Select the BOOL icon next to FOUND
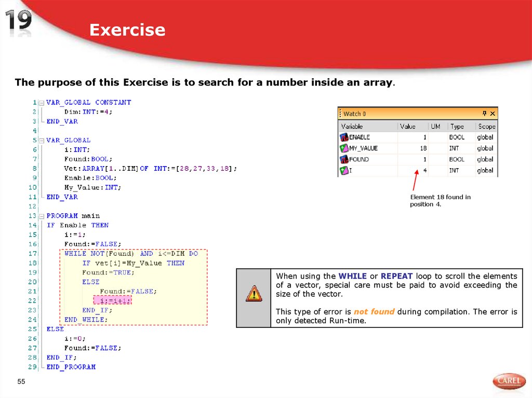 point(344,159)
